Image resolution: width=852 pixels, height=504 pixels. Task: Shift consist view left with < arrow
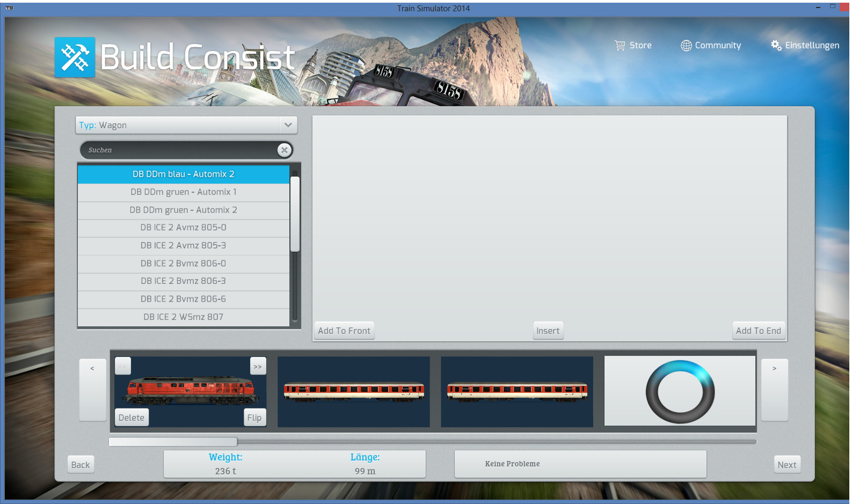[92, 390]
